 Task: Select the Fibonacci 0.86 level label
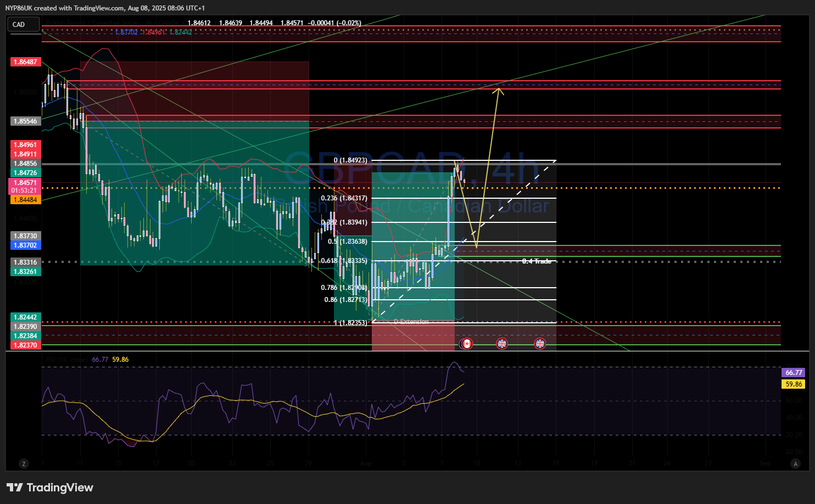coord(346,300)
